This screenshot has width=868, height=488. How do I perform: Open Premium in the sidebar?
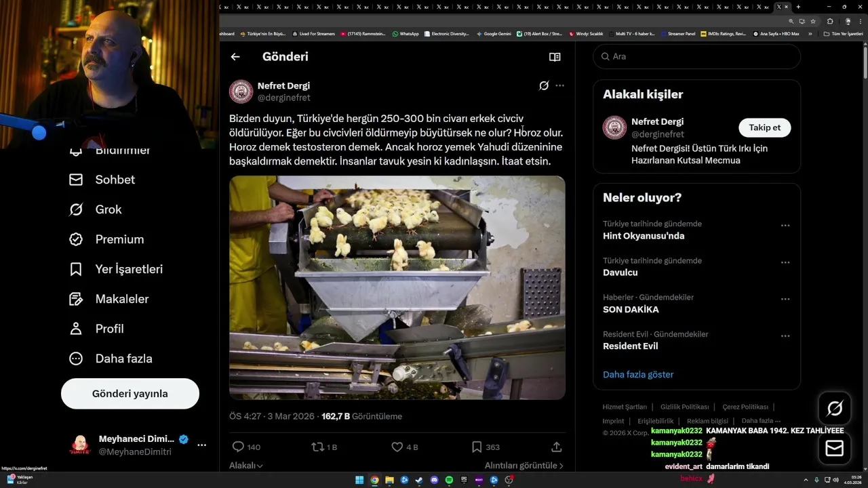tap(106, 239)
